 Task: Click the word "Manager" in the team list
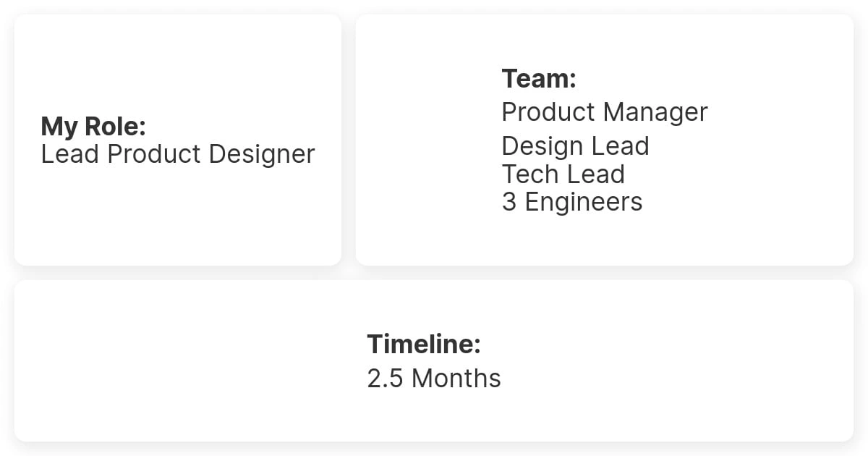click(655, 112)
